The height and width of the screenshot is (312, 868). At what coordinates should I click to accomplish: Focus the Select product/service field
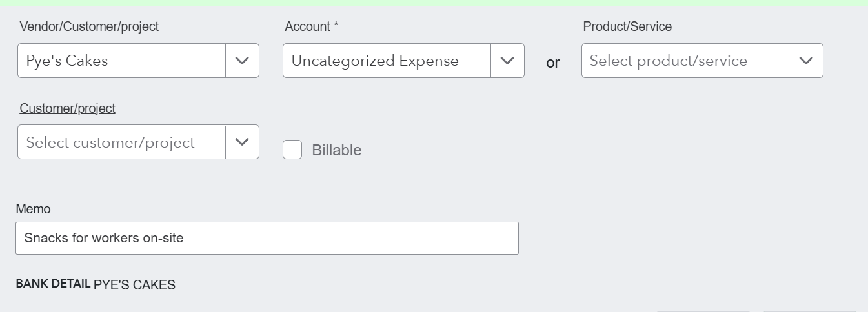(x=685, y=61)
